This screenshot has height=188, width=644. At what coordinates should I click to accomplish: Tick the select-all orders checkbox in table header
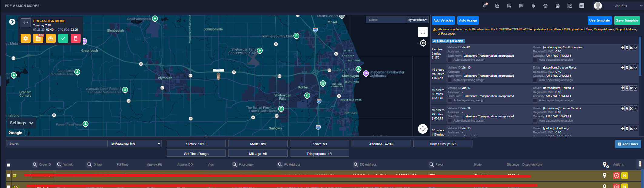coord(8,165)
